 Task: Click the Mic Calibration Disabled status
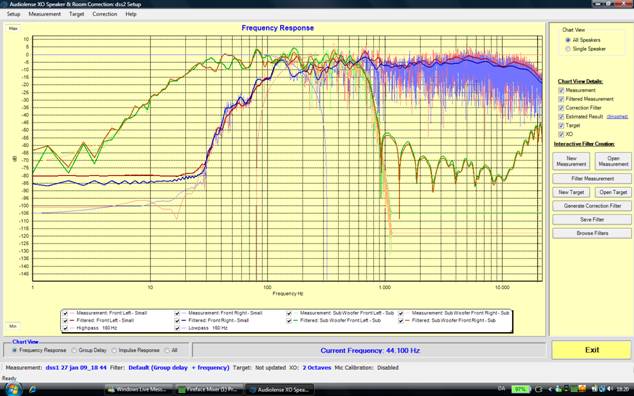pos(388,368)
